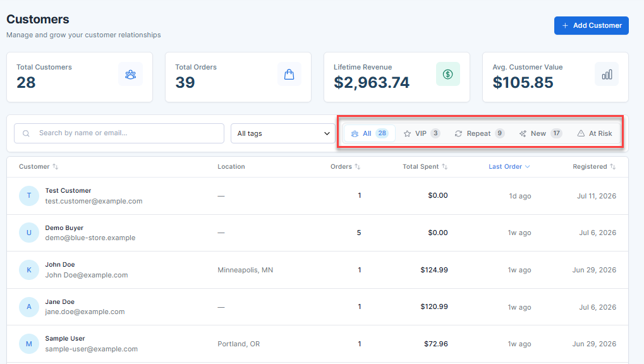Click the Lifetime Revenue $2,963.74 value

point(372,83)
